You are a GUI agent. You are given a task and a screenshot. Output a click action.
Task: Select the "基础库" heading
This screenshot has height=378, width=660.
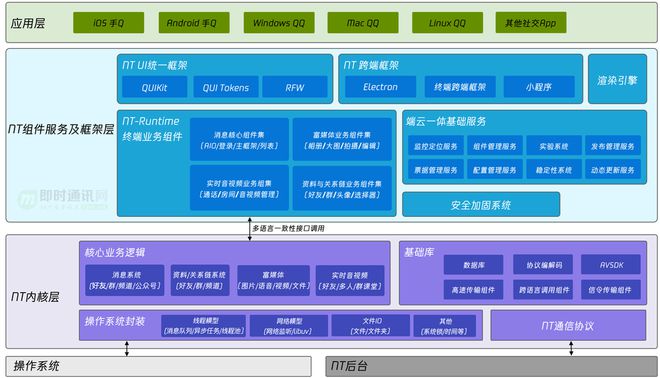coord(419,252)
